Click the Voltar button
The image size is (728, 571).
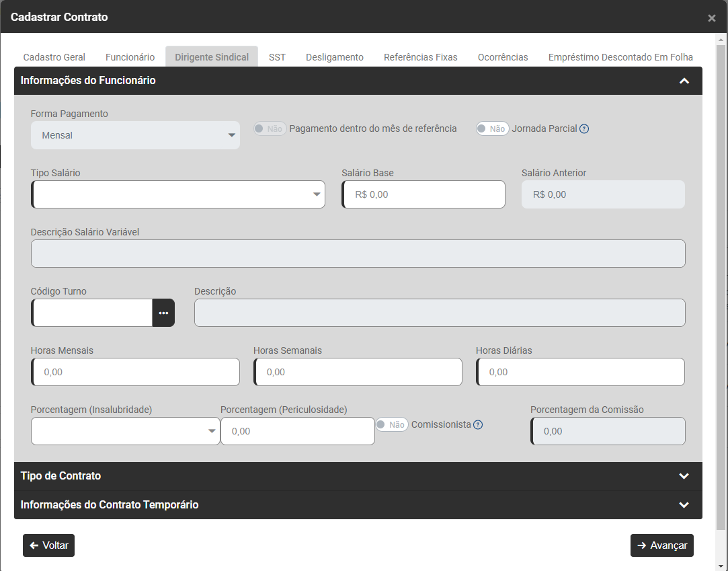pos(48,545)
